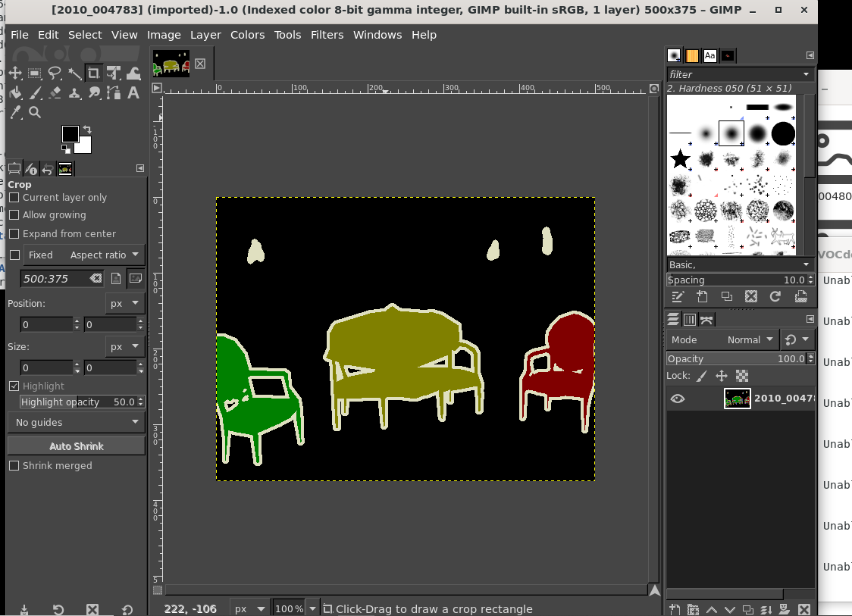Viewport: 852px width, 616px height.
Task: Swap foreground and background colors
Action: 87,130
